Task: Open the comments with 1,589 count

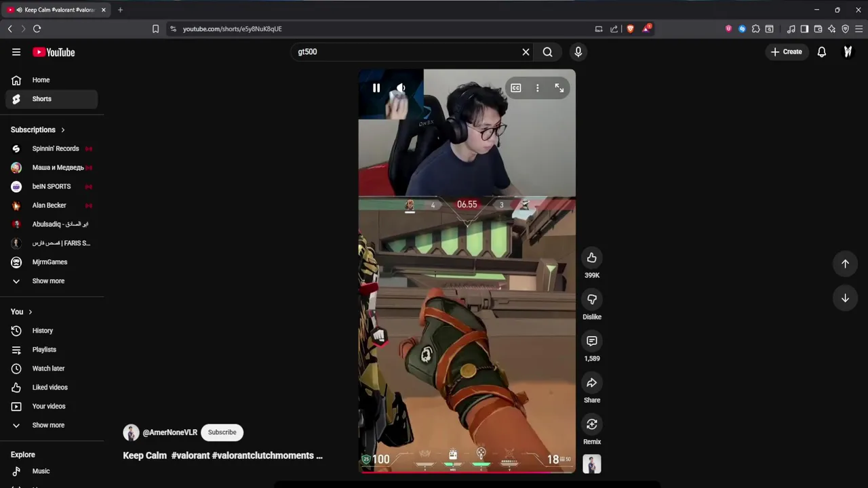Action: (x=592, y=341)
